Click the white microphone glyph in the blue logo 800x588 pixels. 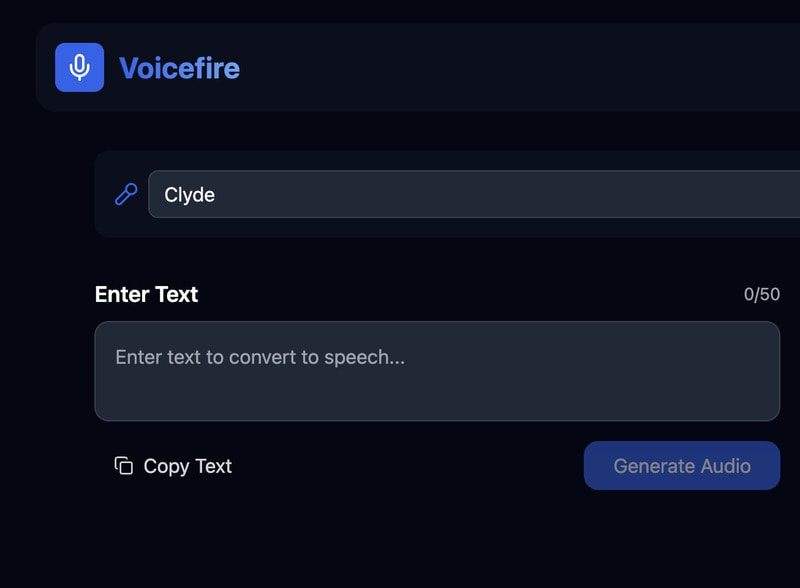79,66
